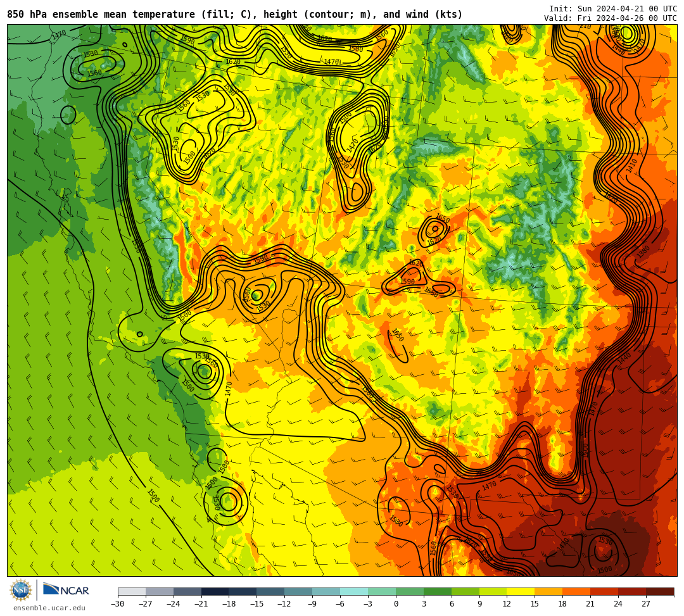The height and width of the screenshot is (616, 684).
Task: Pick the dark red swatch between 24 and 27
Action: tap(633, 591)
